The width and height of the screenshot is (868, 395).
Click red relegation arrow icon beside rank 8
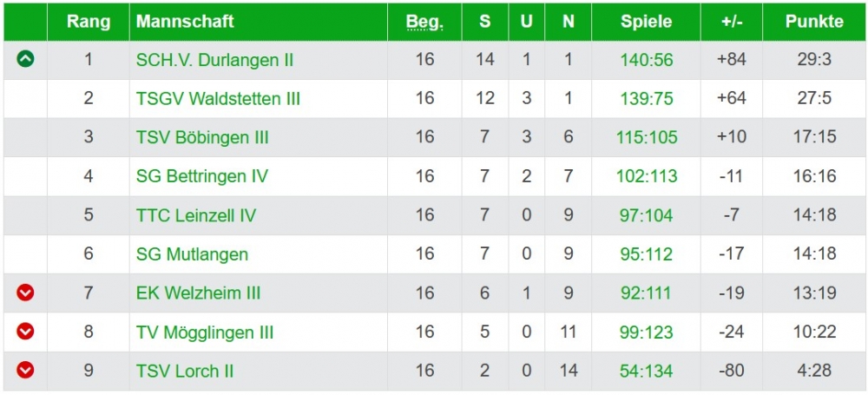coord(26,332)
